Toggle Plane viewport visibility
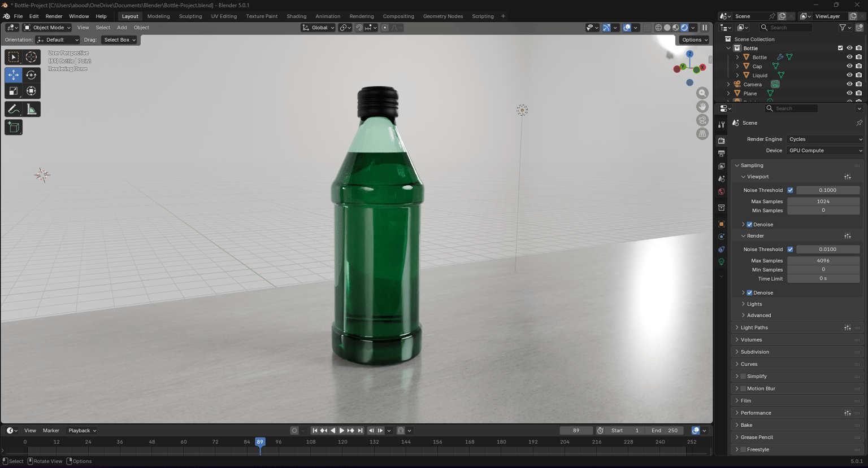This screenshot has height=468, width=868. coord(849,93)
